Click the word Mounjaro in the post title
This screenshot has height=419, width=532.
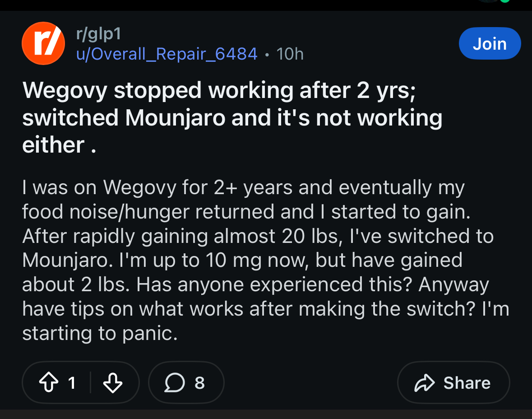pyautogui.click(x=176, y=118)
